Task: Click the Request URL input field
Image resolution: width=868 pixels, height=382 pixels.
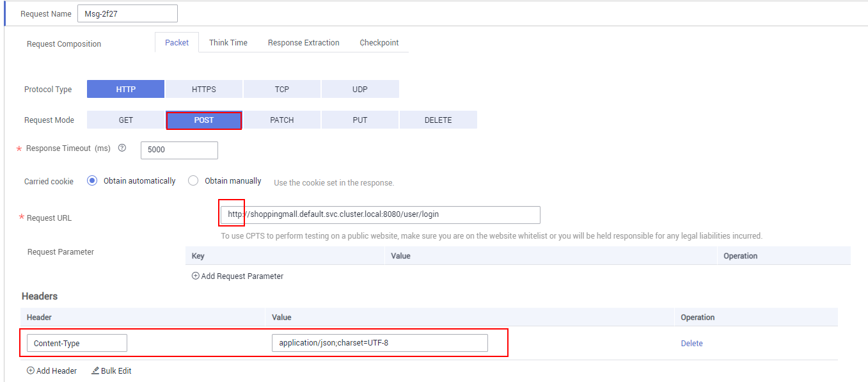Action: [381, 214]
